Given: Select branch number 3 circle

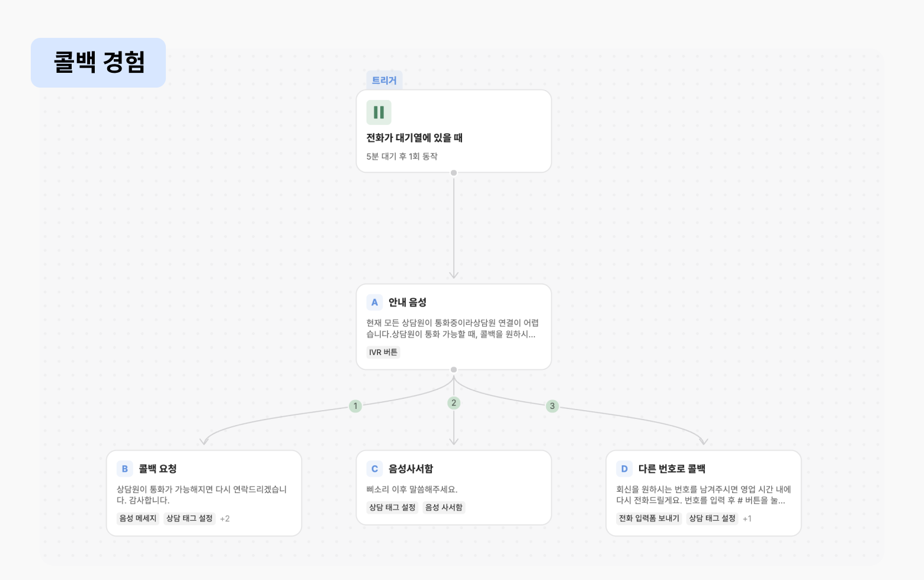Looking at the screenshot, I should point(552,406).
